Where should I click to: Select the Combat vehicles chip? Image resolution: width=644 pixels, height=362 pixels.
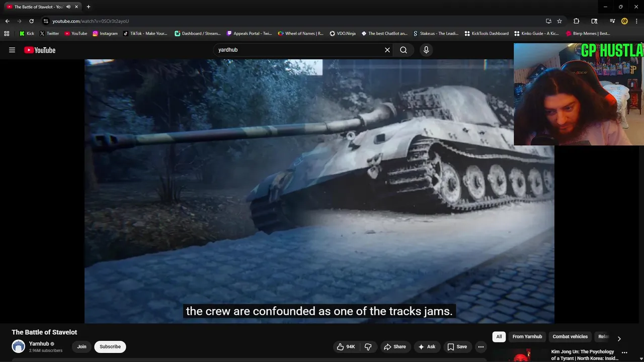(x=570, y=337)
